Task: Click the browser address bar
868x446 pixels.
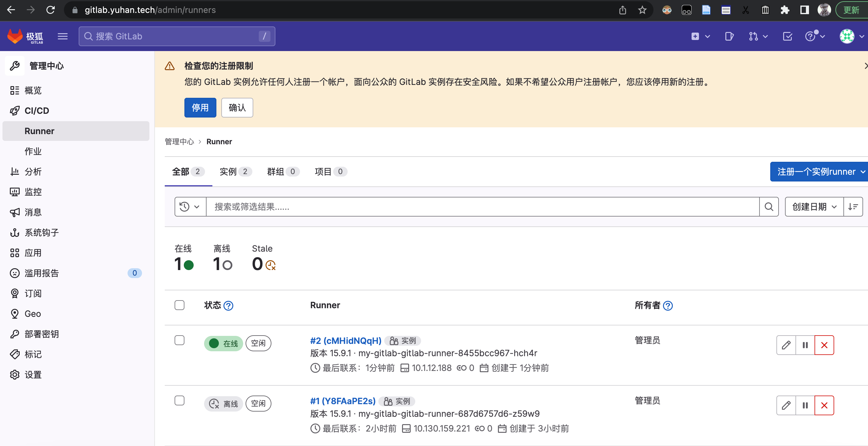Action: point(344,10)
